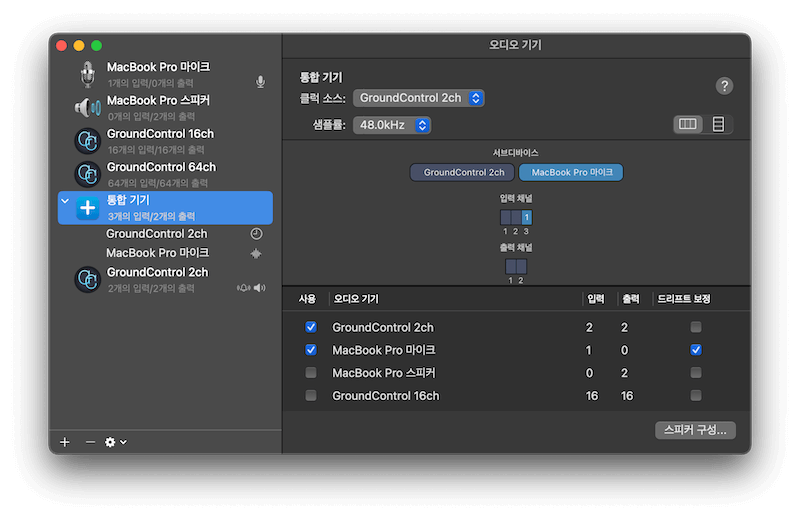Viewport: 800px width, 519px height.
Task: Click GroundControl 16ch device icon
Action: click(88, 141)
